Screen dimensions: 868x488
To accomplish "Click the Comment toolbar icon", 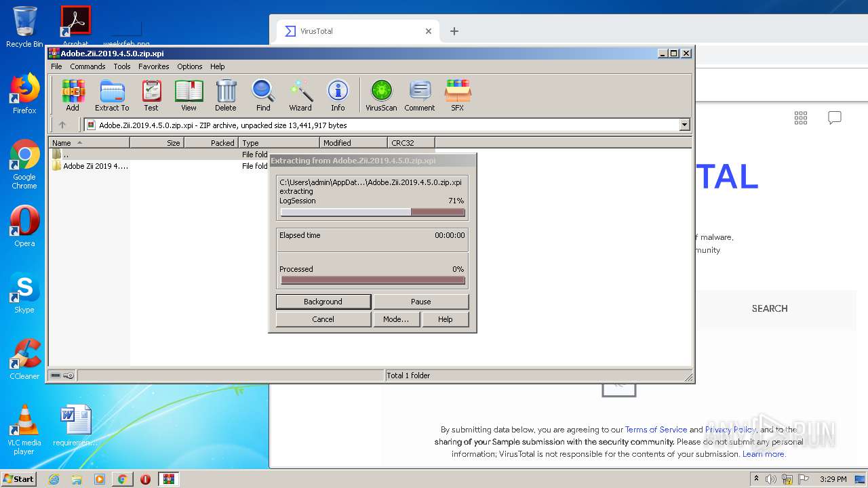I will (x=420, y=95).
